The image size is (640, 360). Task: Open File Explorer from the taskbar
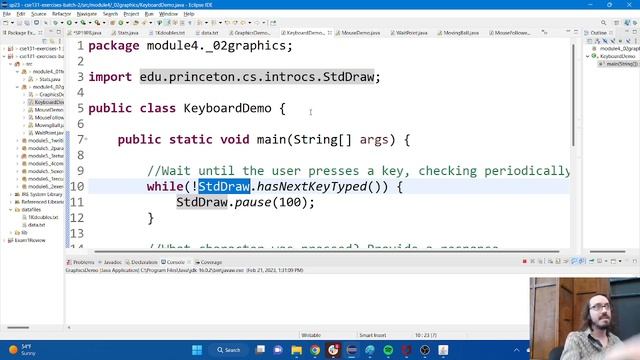pos(296,350)
